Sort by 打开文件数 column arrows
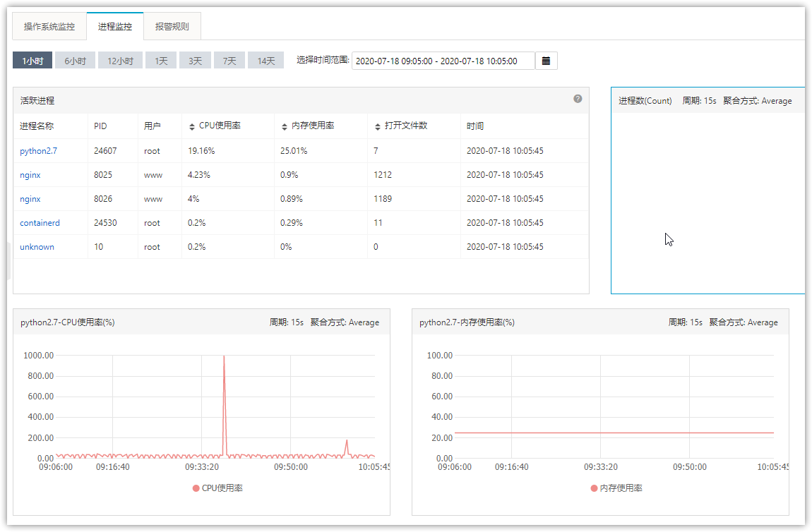Image resolution: width=812 pixels, height=532 pixels. point(378,126)
